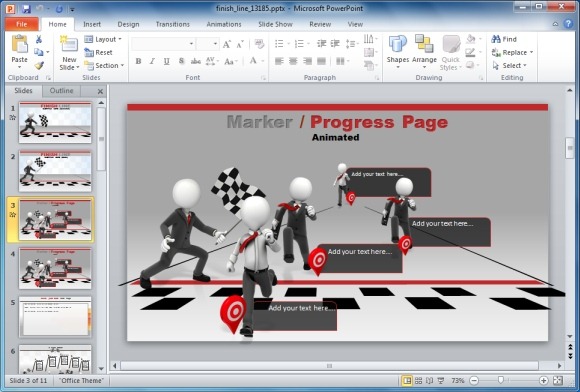
Task: Start Slide Show from status bar
Action: pyautogui.click(x=441, y=381)
